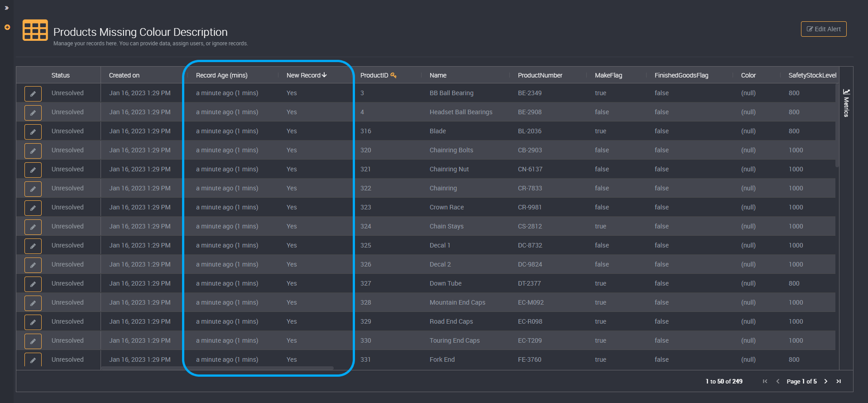Edit the Headset Ball Bearings row
This screenshot has width=868, height=403.
[x=33, y=112]
